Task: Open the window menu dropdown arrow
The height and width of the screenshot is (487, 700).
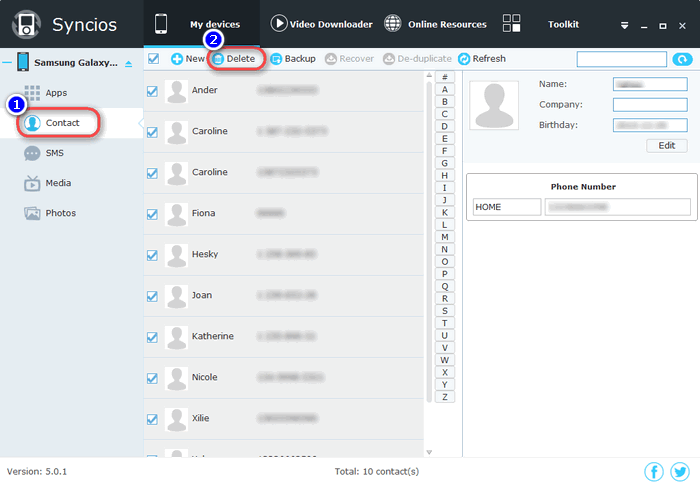Action: (625, 25)
